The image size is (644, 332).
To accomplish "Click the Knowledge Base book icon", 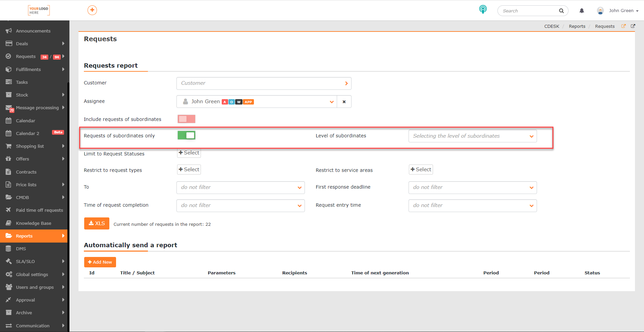I will (9, 223).
